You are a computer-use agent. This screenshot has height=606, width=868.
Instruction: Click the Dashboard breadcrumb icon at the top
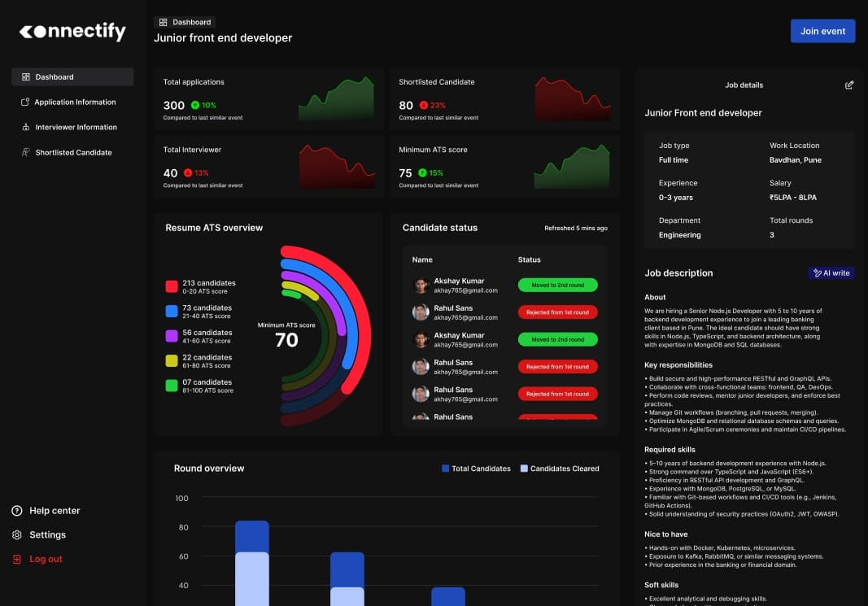(164, 22)
